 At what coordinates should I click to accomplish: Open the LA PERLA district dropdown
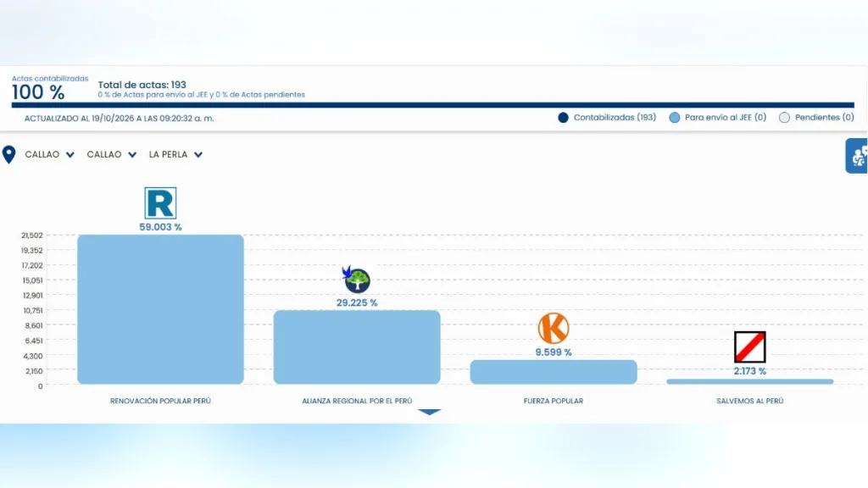175,154
